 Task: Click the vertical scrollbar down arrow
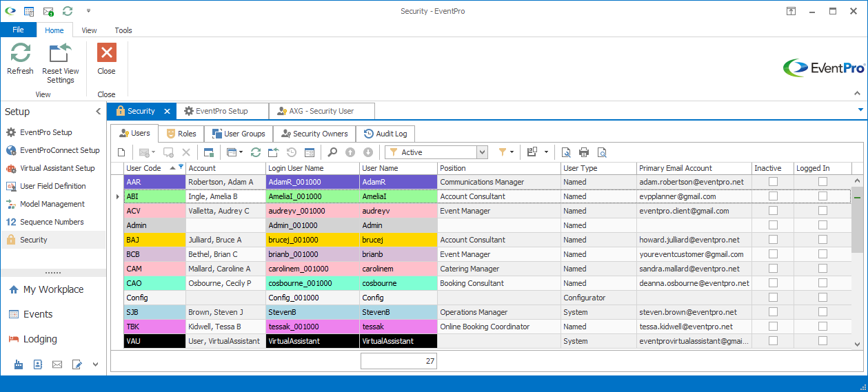point(858,344)
